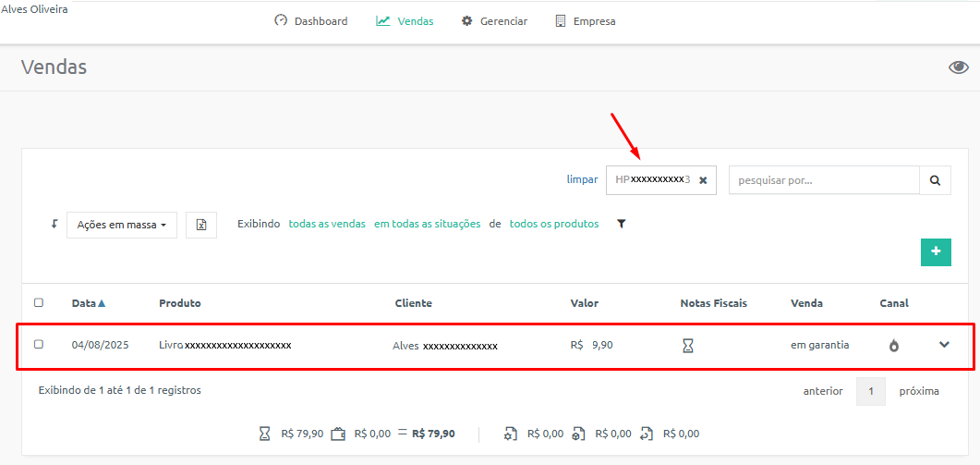Screen dimensions: 980x465
Task: Click the green plus add-sale button
Action: (936, 252)
